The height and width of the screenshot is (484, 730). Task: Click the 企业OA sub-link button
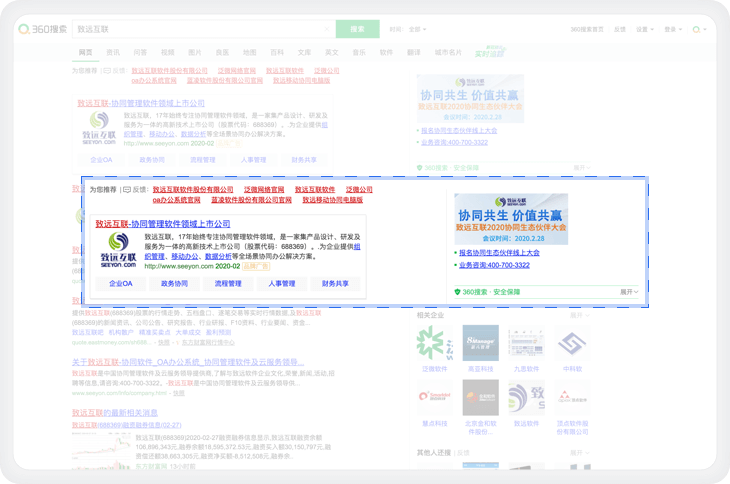click(x=121, y=284)
